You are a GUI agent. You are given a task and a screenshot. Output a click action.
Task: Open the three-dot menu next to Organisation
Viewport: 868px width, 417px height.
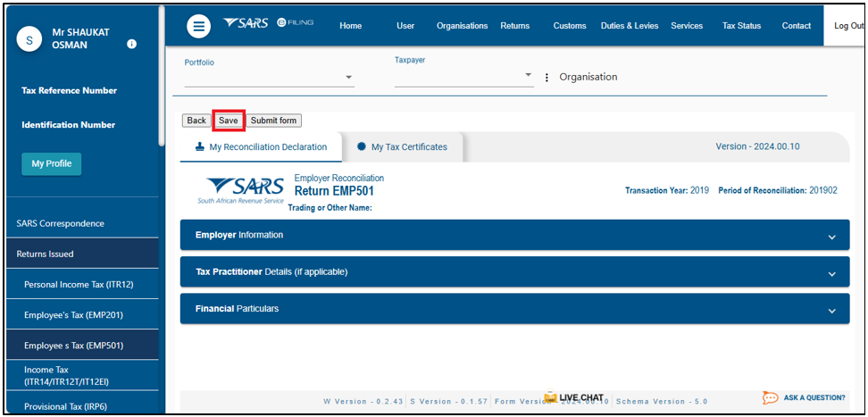click(547, 78)
